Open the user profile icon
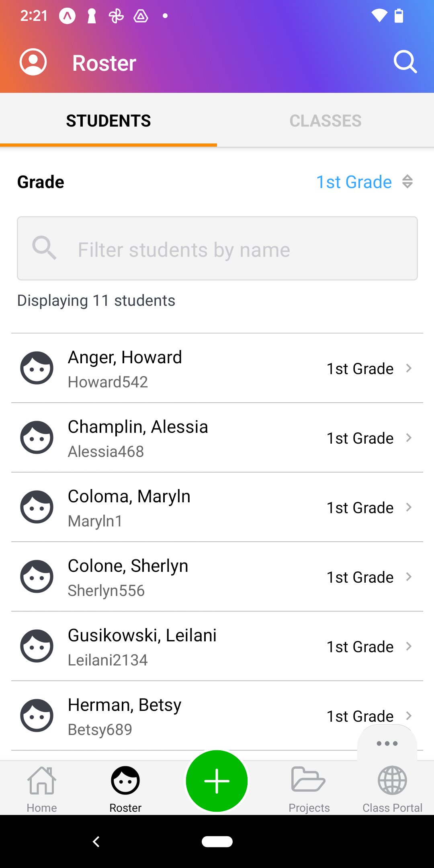 33,62
